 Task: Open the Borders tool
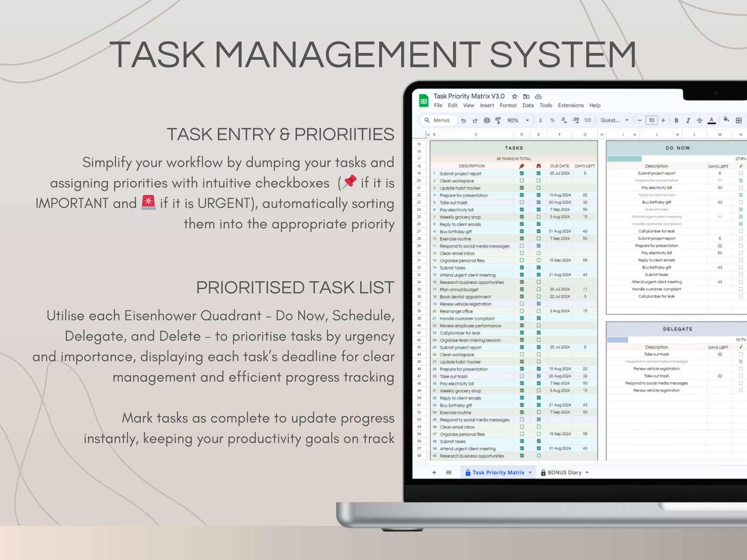tap(738, 121)
